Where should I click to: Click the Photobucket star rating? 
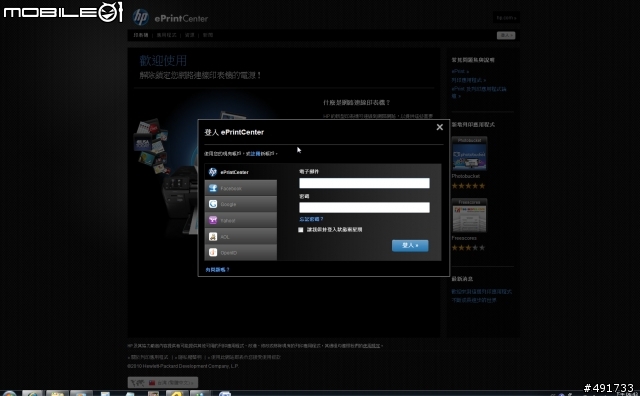pyautogui.click(x=468, y=186)
